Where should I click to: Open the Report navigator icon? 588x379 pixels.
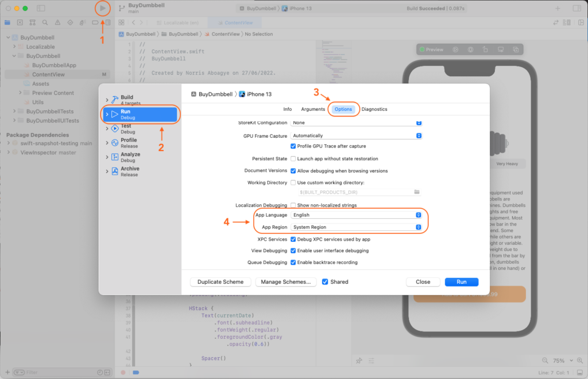point(108,22)
